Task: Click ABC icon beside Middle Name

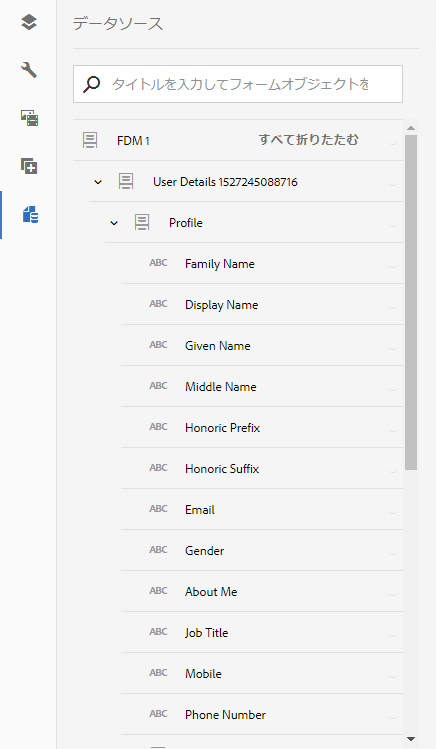Action: (159, 386)
